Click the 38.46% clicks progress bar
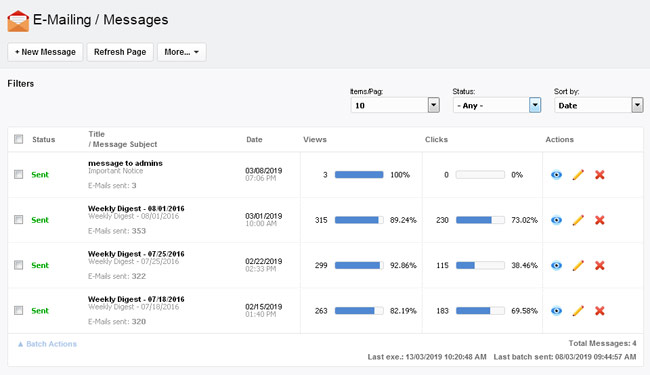Screen dimensions: 650x375 point(480,265)
